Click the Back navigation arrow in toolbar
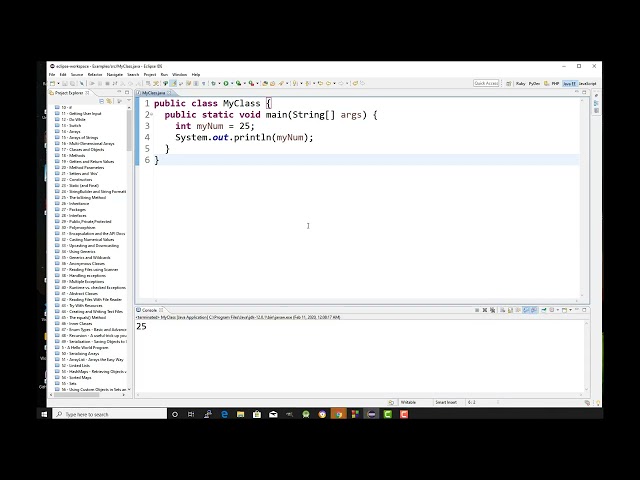The height and width of the screenshot is (480, 640). pyautogui.click(x=329, y=83)
